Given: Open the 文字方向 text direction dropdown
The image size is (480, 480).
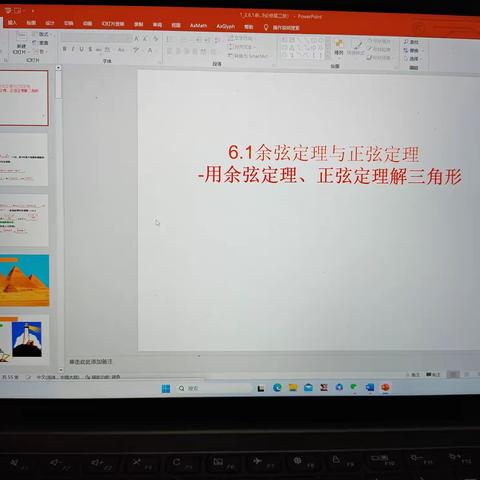Looking at the screenshot, I should coord(241,39).
